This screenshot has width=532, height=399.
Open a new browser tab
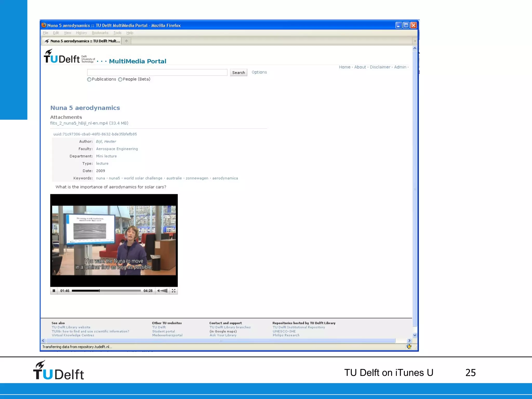[126, 41]
